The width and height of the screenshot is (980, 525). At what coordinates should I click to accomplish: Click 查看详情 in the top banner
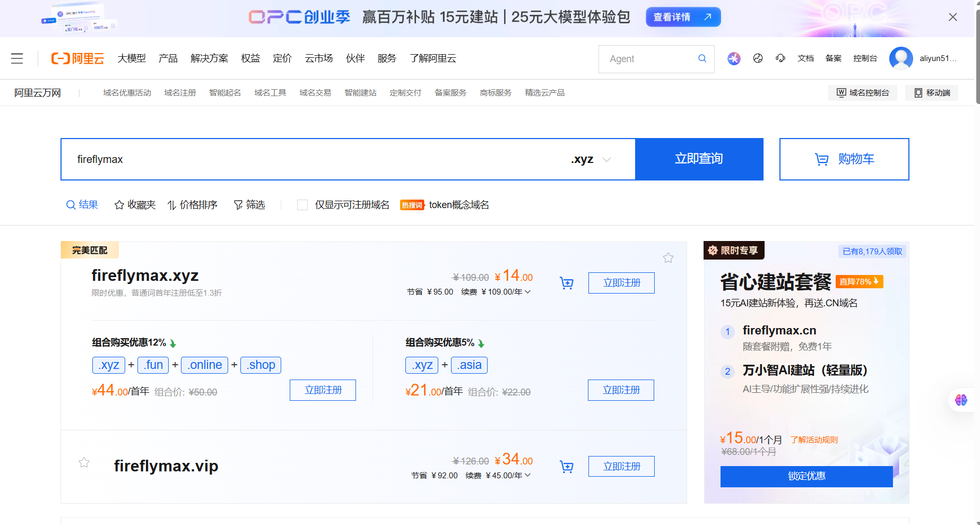[683, 17]
